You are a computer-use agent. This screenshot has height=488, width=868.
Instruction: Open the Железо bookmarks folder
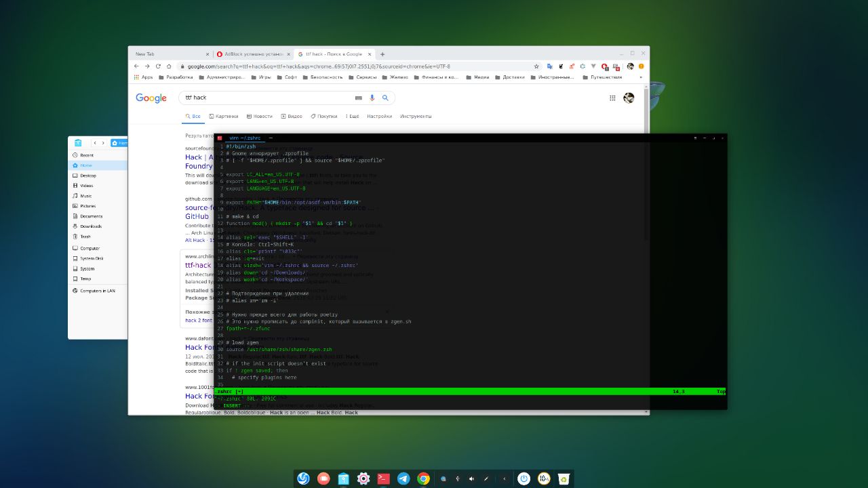(395, 77)
